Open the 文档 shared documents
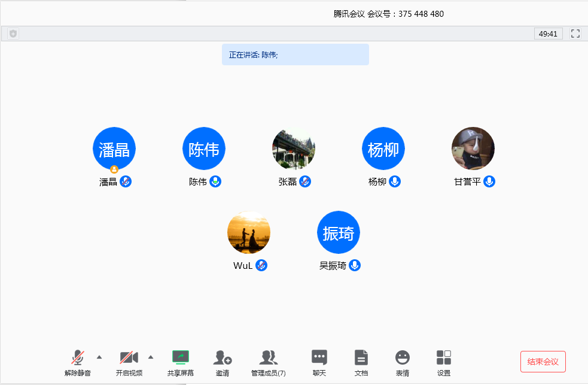 coord(361,362)
